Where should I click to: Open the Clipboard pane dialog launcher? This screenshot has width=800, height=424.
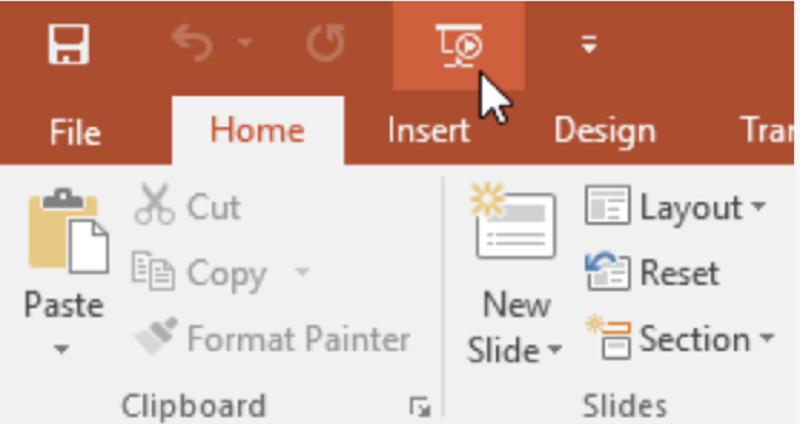[x=420, y=407]
